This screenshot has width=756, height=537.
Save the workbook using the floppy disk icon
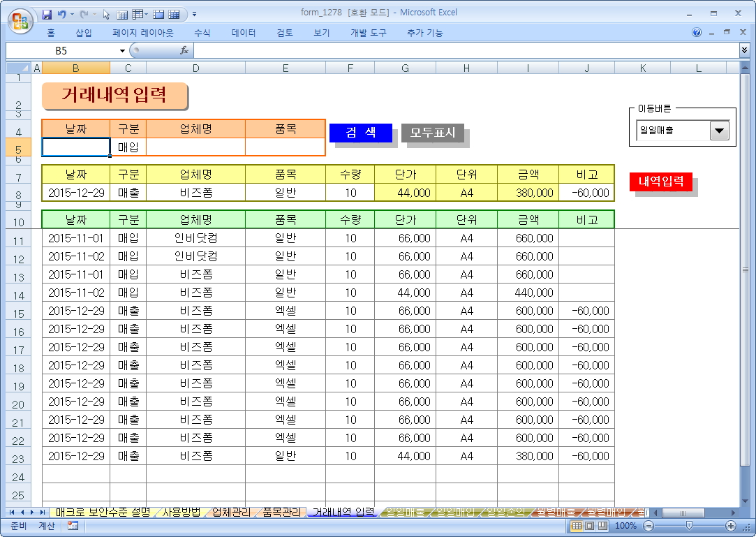coord(47,14)
